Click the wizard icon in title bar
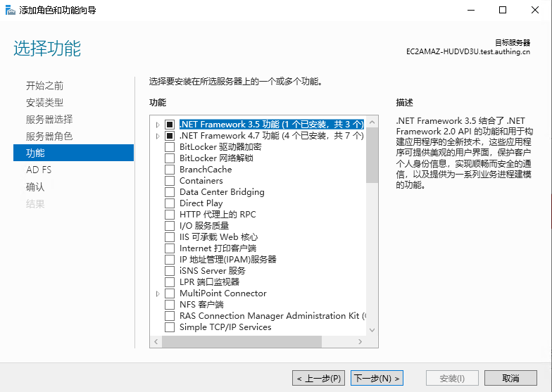Screen dimensions: 552x392 tap(10, 10)
